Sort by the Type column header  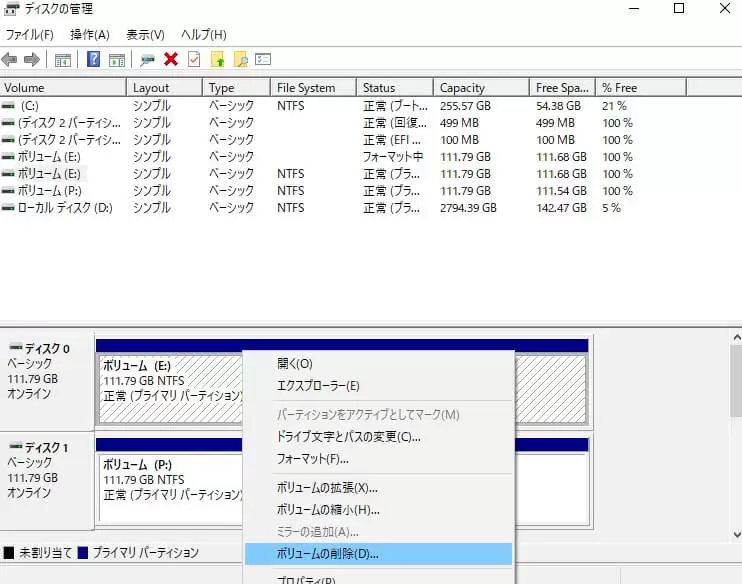click(237, 88)
